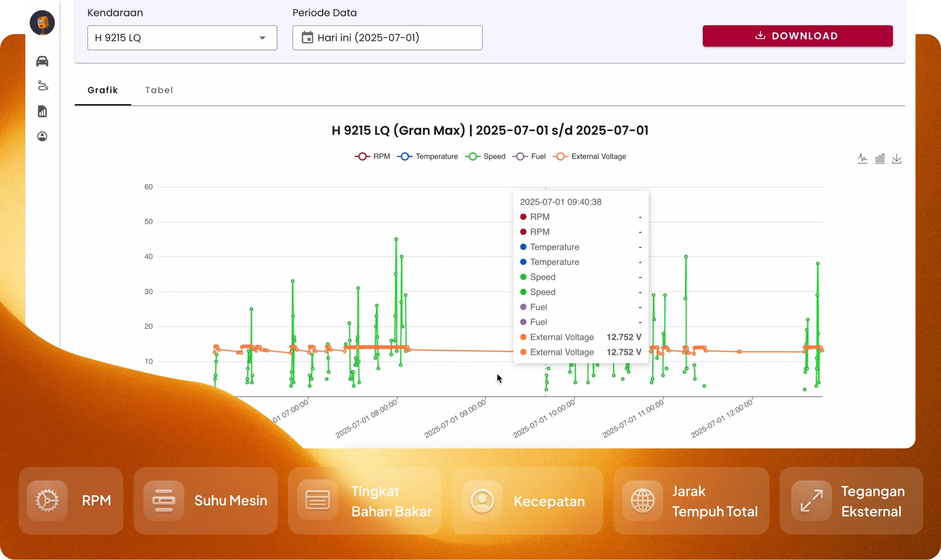Switch chart to line view icon
This screenshot has height=560, width=941.
(863, 158)
